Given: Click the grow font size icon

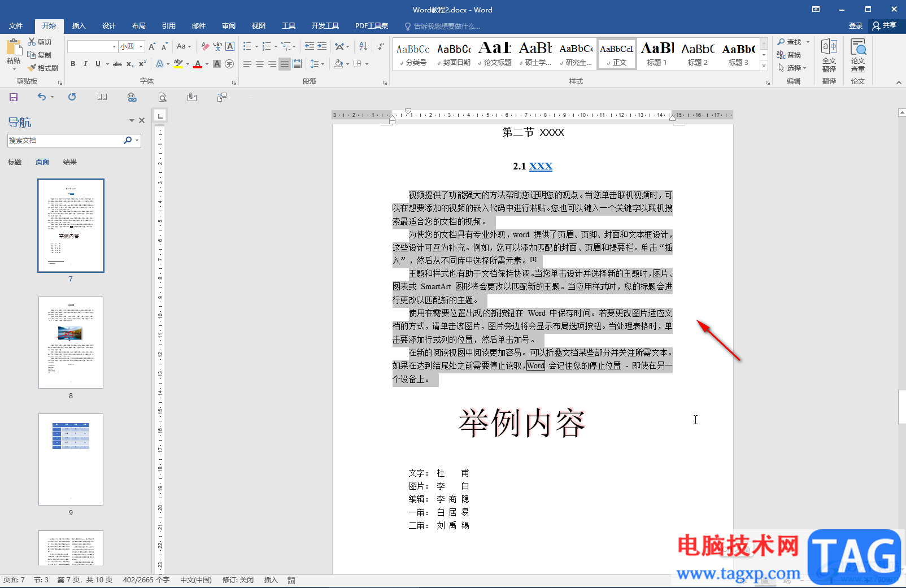Looking at the screenshot, I should tap(152, 46).
